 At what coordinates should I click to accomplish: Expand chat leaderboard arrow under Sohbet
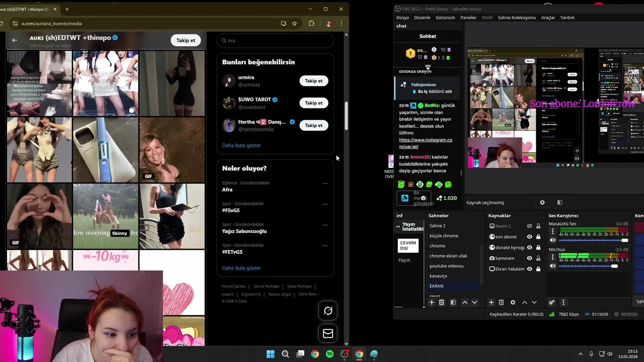point(428,67)
